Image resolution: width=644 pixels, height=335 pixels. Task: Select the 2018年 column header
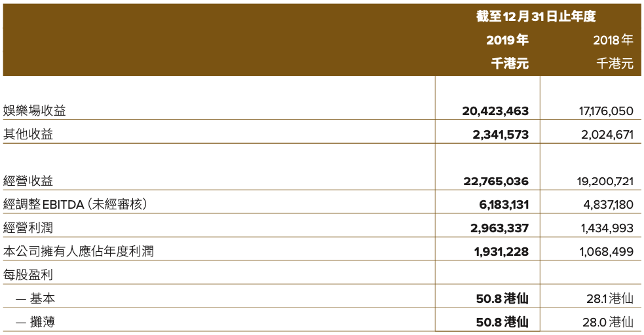tap(613, 41)
